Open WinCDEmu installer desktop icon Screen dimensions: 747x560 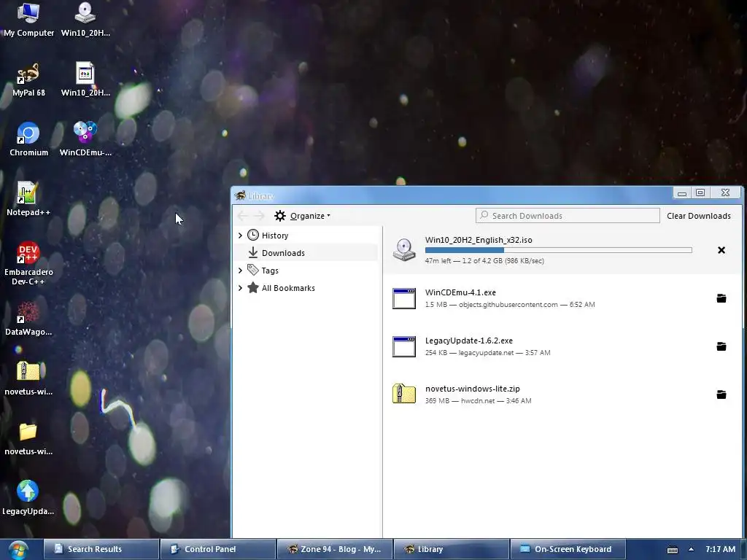tap(85, 139)
